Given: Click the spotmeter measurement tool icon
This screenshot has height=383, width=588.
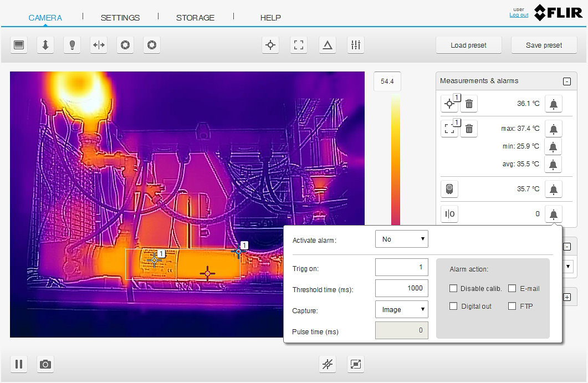Looking at the screenshot, I should pyautogui.click(x=270, y=45).
